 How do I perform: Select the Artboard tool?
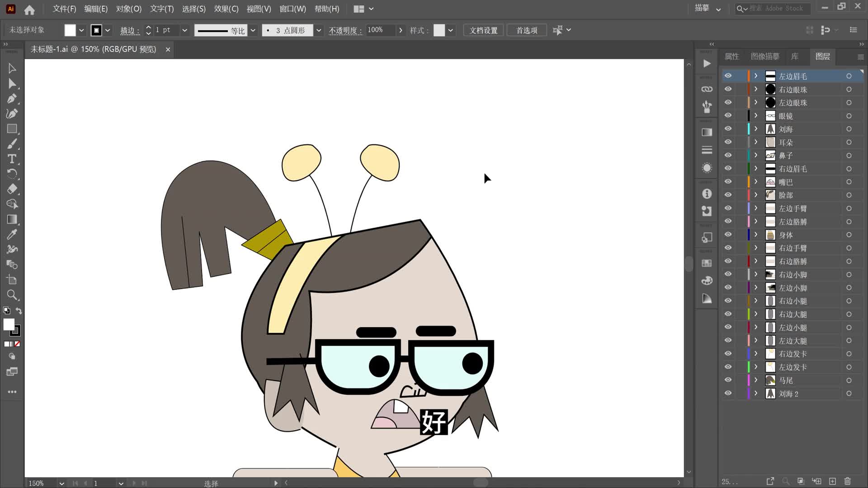tap(12, 280)
